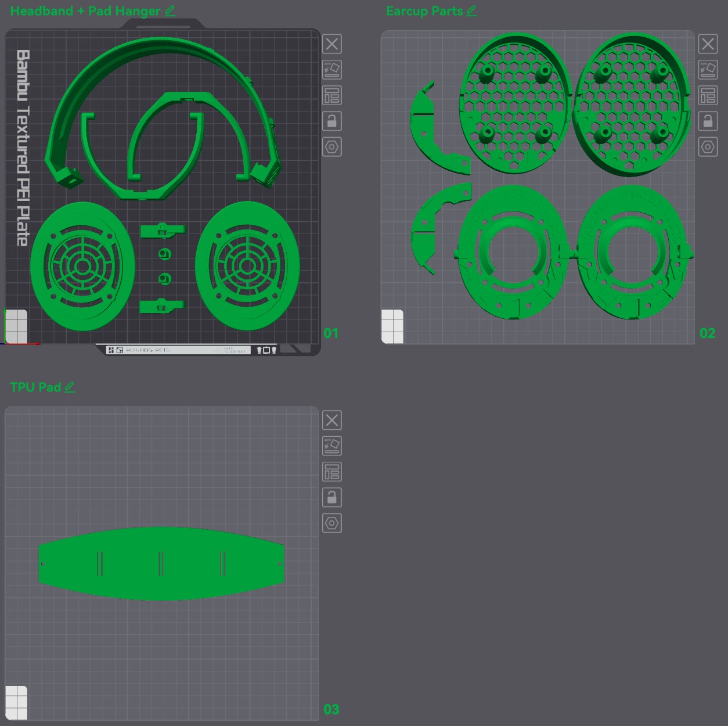Screen dimensions: 728x726
Task: Select the flat TPU pad model on plate 03
Action: [161, 563]
